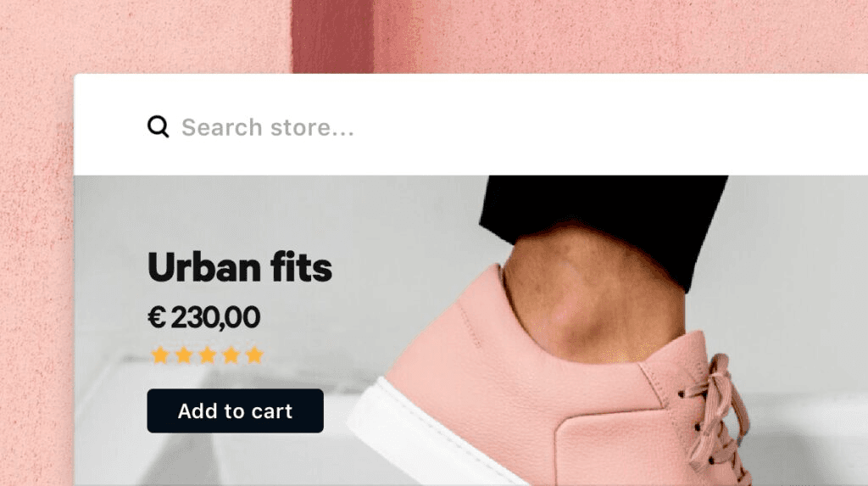Select the fourth rating star
Viewport: 868px width, 486px height.
231,355
